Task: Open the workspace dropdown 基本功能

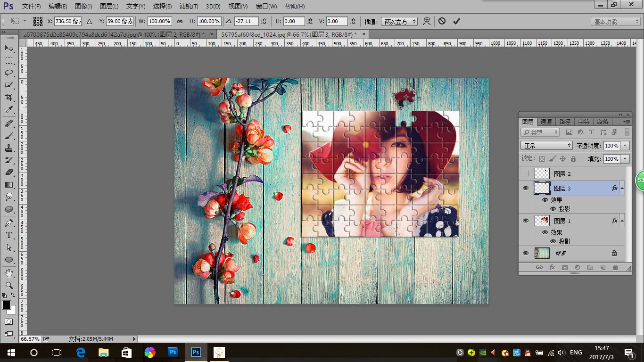Action: click(615, 22)
